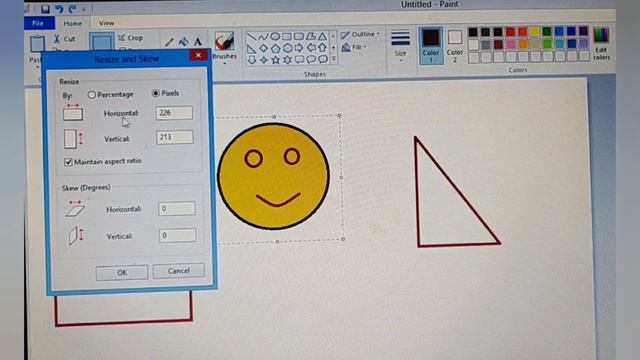The height and width of the screenshot is (360, 640).
Task: Switch to the Home ribbon tab
Action: coord(73,24)
